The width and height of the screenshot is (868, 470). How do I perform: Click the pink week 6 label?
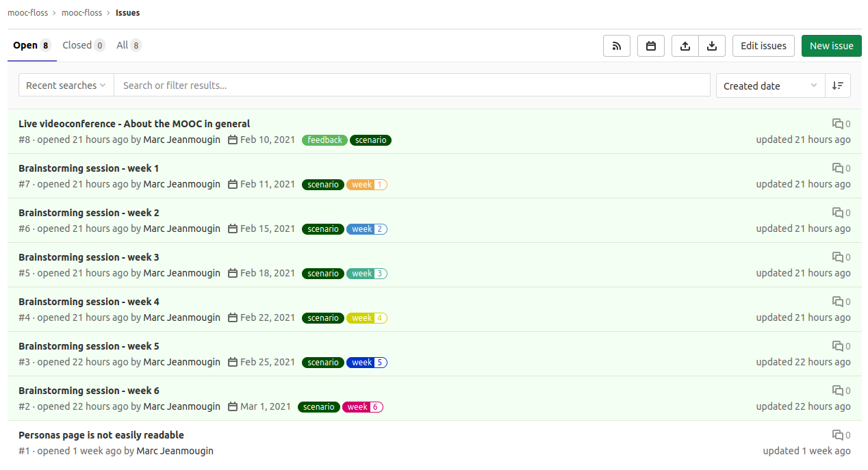click(362, 407)
